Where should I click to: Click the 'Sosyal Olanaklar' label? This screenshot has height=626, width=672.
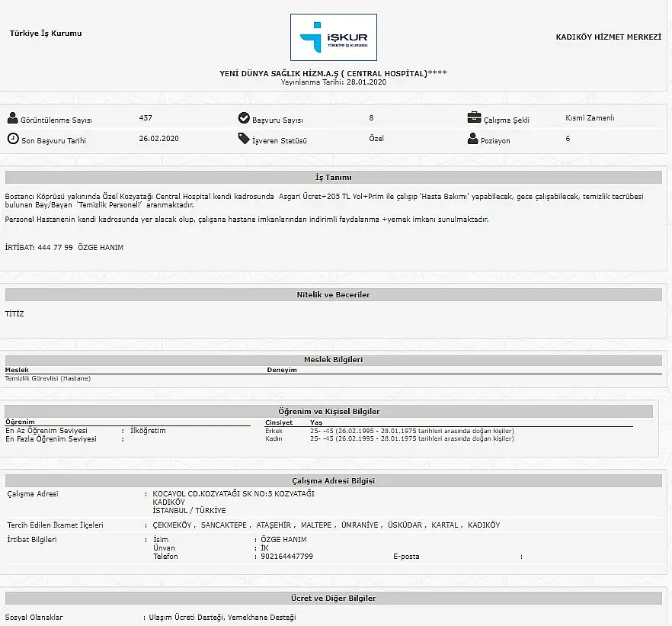tap(34, 618)
